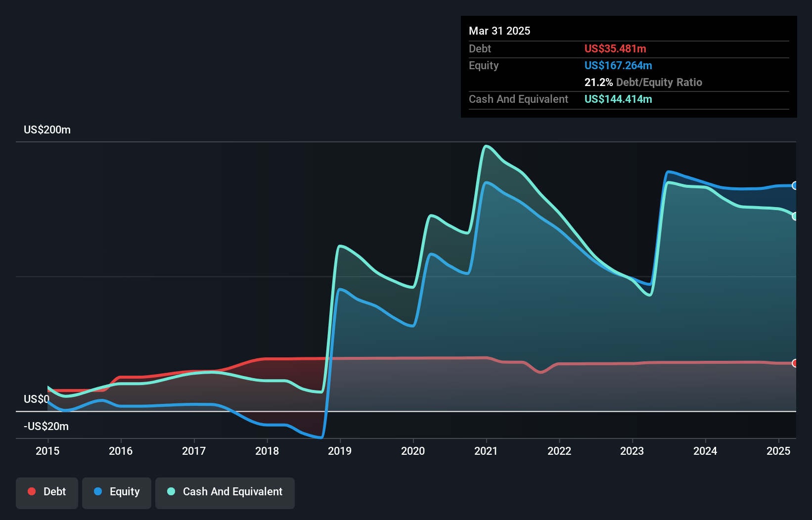This screenshot has height=520, width=812.
Task: Click the 2023 x-axis label
Action: (x=632, y=451)
